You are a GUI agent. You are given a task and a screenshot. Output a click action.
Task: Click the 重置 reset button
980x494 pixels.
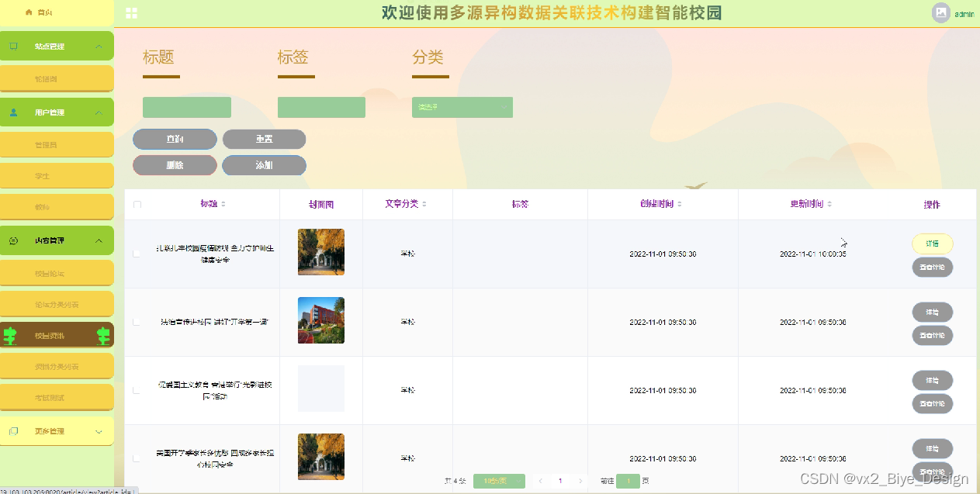(264, 139)
